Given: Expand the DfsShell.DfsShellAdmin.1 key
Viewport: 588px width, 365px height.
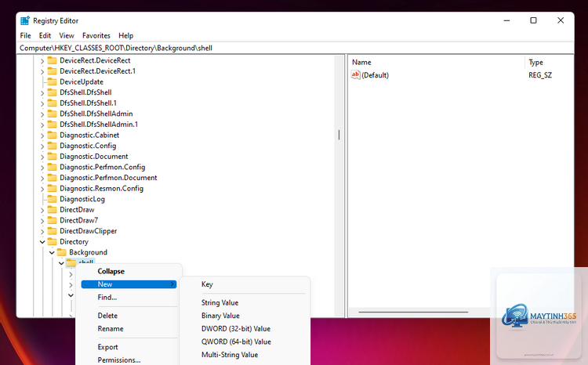Looking at the screenshot, I should click(x=42, y=125).
